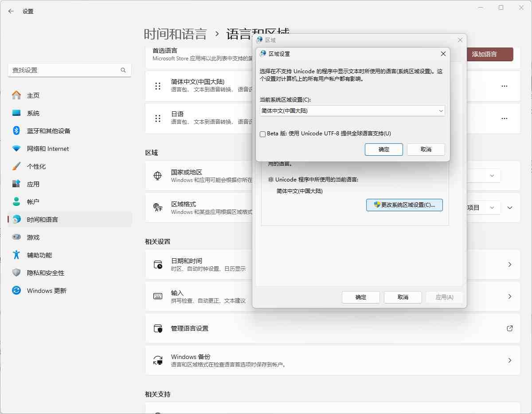Open 系统 in the sidebar
Screen dimensions: 532x414
(x=70, y=113)
